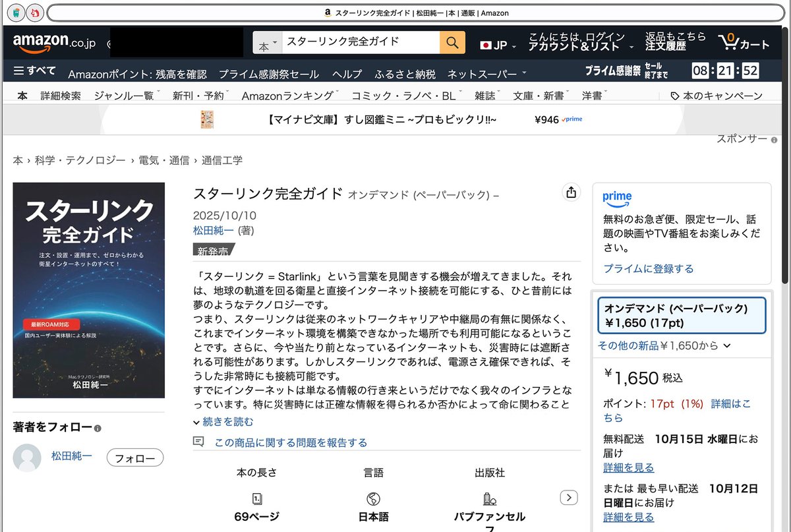This screenshot has width=791, height=532.
Task: Select the オンデマンド (ペーパーバック) format box
Action: [682, 315]
